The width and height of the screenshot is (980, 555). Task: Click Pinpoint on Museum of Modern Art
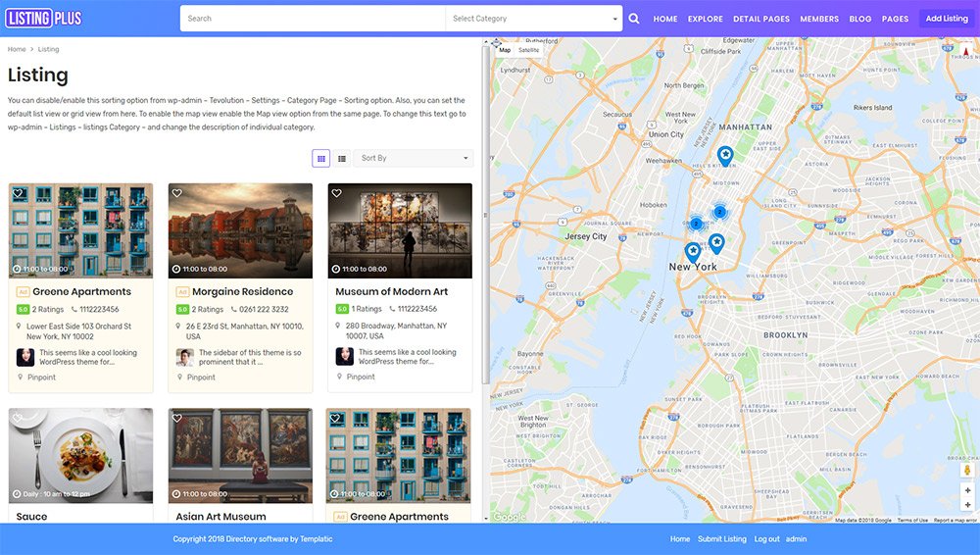[361, 377]
